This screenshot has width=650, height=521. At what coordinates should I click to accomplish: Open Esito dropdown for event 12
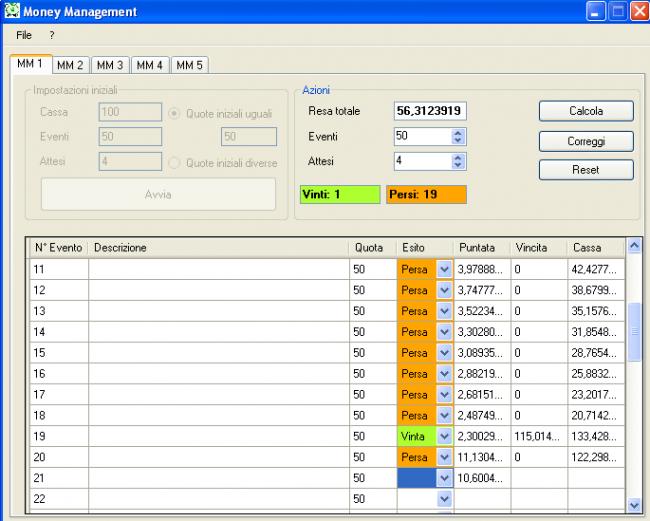click(444, 290)
